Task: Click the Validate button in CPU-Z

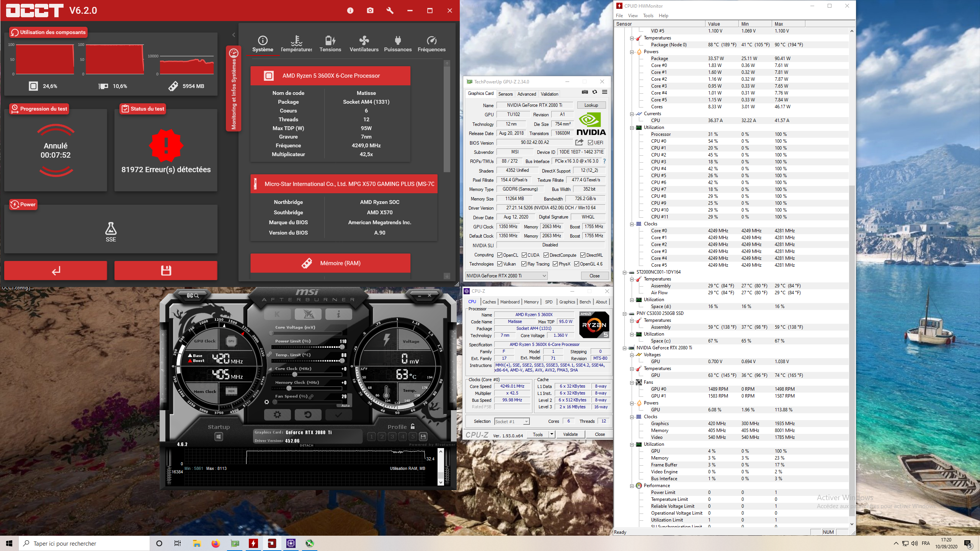Action: (570, 434)
